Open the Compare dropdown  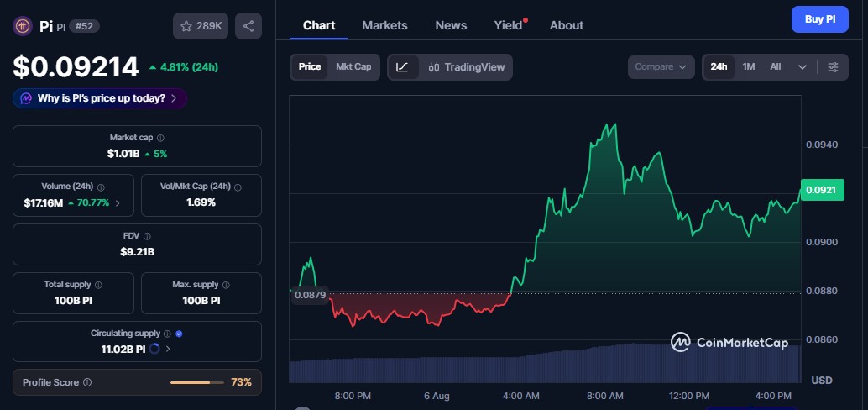(x=661, y=67)
